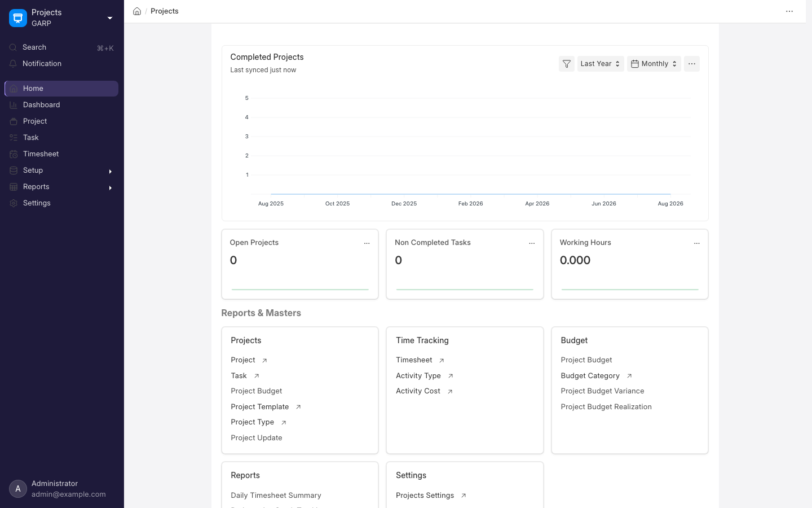Image resolution: width=812 pixels, height=508 pixels.
Task: Open the Project Template link
Action: pyautogui.click(x=260, y=407)
